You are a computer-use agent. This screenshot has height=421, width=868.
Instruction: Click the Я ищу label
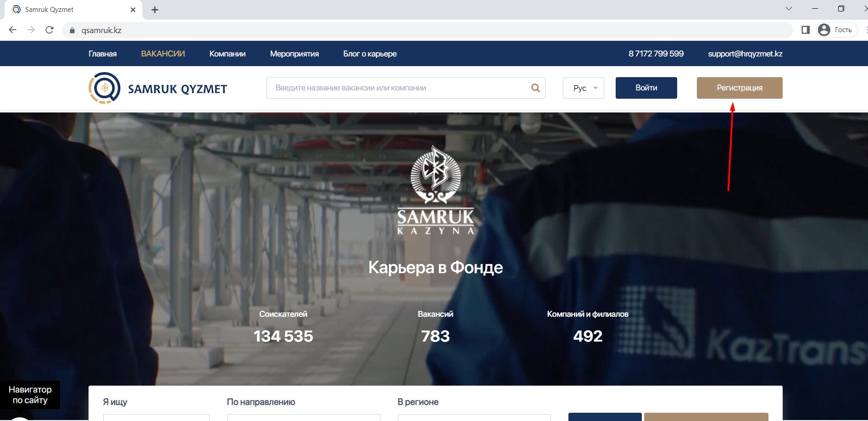pos(115,402)
